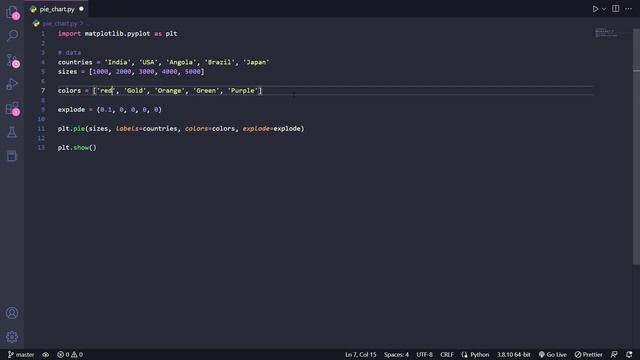Image resolution: width=640 pixels, height=360 pixels.
Task: Open notifications bell icon
Action: point(629,355)
